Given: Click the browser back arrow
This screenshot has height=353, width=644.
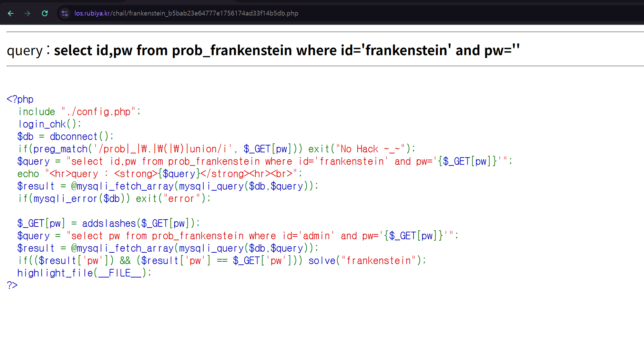Looking at the screenshot, I should click(x=11, y=13).
